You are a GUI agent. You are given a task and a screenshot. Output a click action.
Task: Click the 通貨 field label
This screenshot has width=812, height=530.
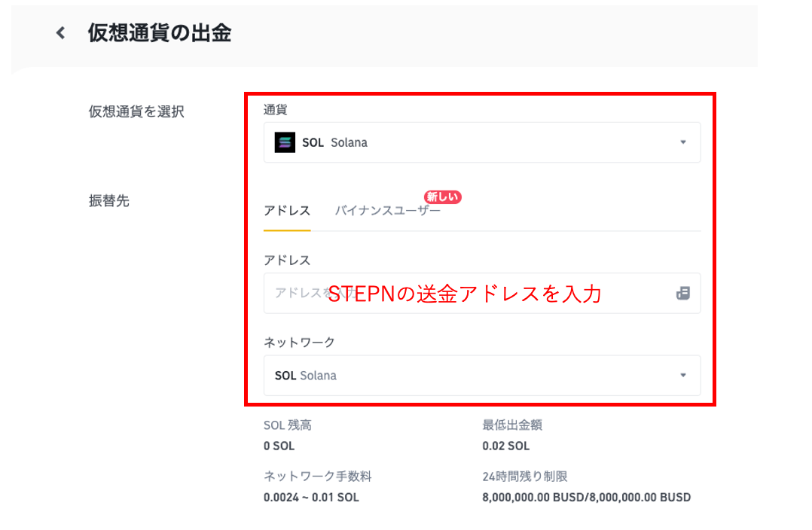276,110
